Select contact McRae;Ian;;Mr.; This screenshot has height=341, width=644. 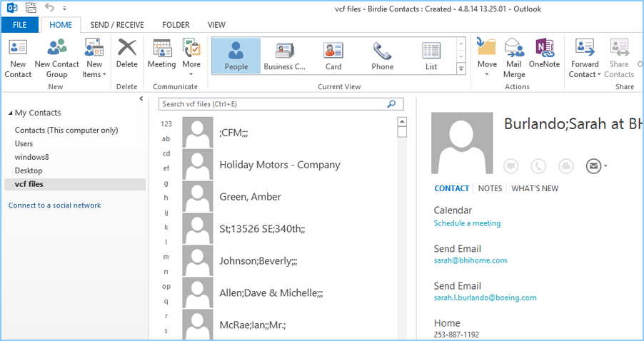click(x=288, y=324)
